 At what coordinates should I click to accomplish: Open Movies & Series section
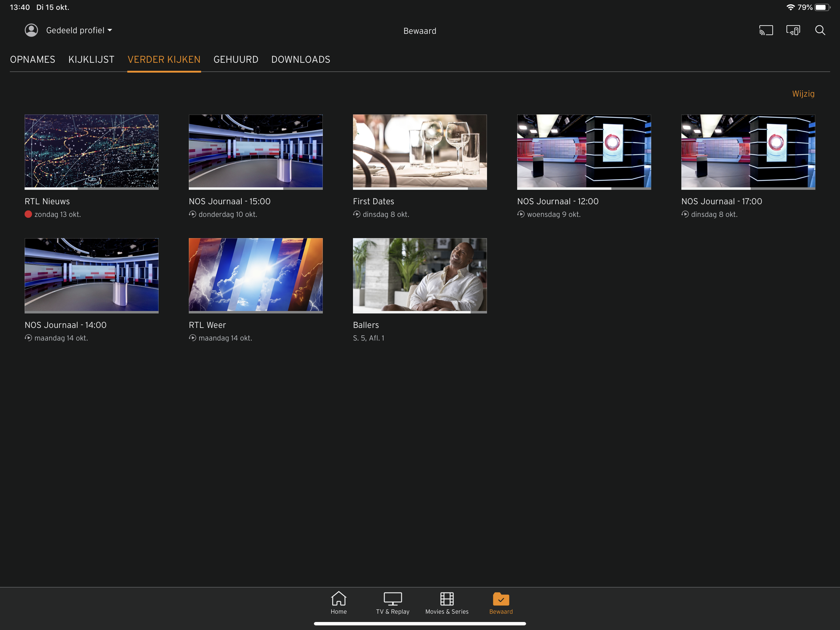click(446, 603)
